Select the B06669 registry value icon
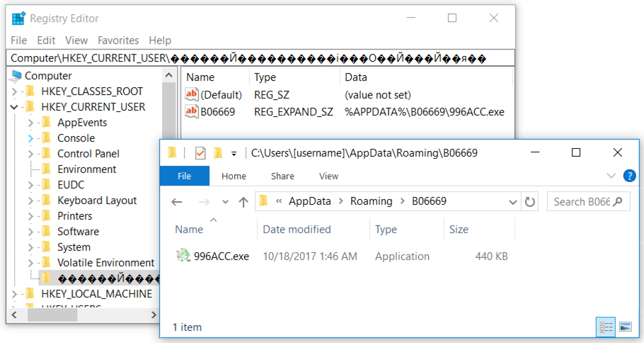The height and width of the screenshot is (343, 644). [x=191, y=111]
